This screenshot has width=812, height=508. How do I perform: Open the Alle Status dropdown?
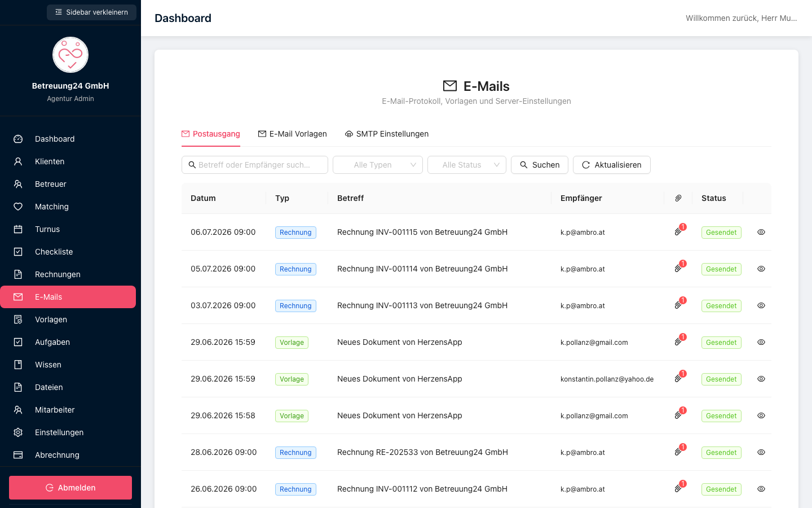[x=467, y=165]
